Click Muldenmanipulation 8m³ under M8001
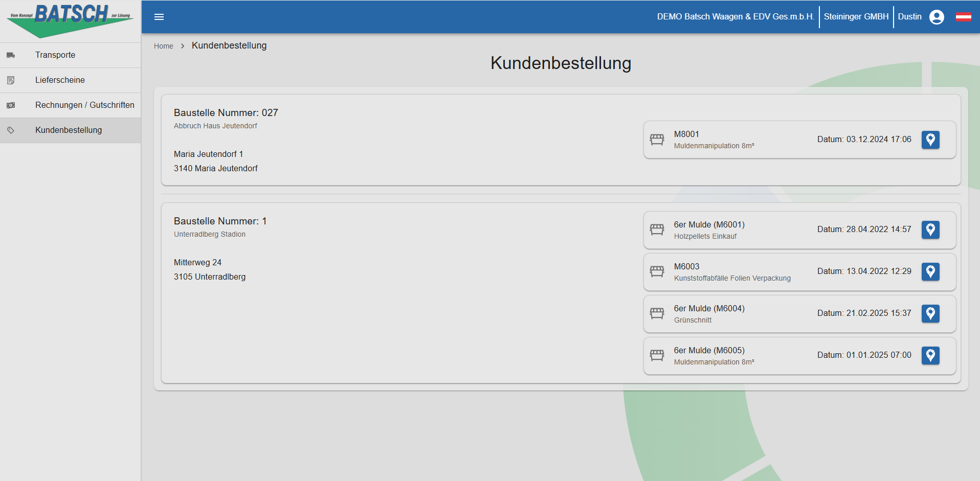Screen dimensions: 980x481 point(714,146)
